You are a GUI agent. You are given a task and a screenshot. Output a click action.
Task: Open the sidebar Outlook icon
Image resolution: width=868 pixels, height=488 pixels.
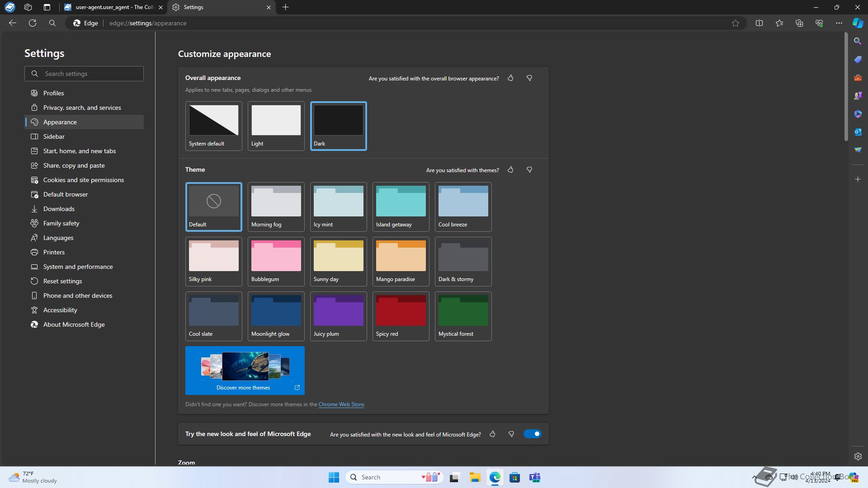click(858, 132)
